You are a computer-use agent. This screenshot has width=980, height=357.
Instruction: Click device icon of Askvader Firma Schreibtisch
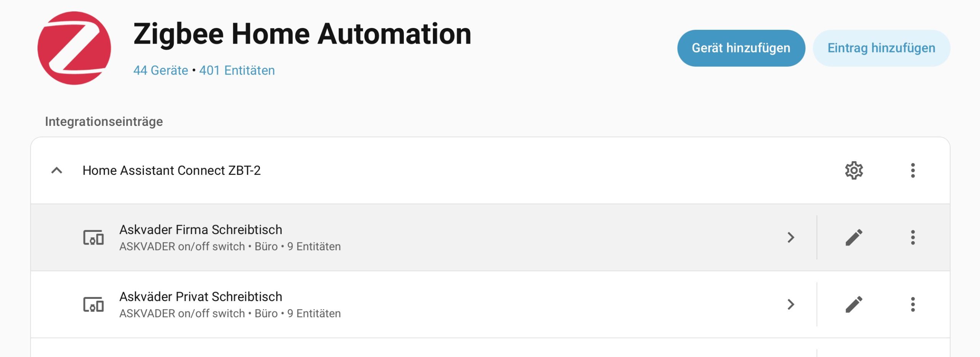[93, 238]
